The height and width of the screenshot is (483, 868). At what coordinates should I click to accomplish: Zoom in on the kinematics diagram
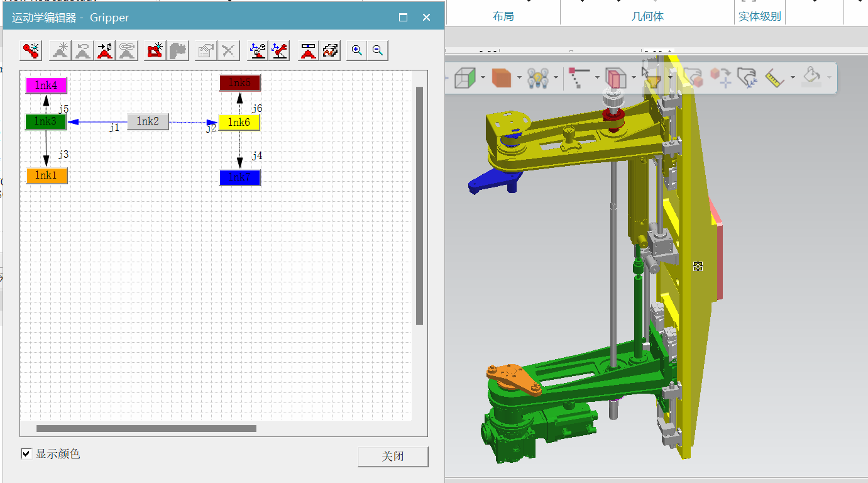coord(357,51)
